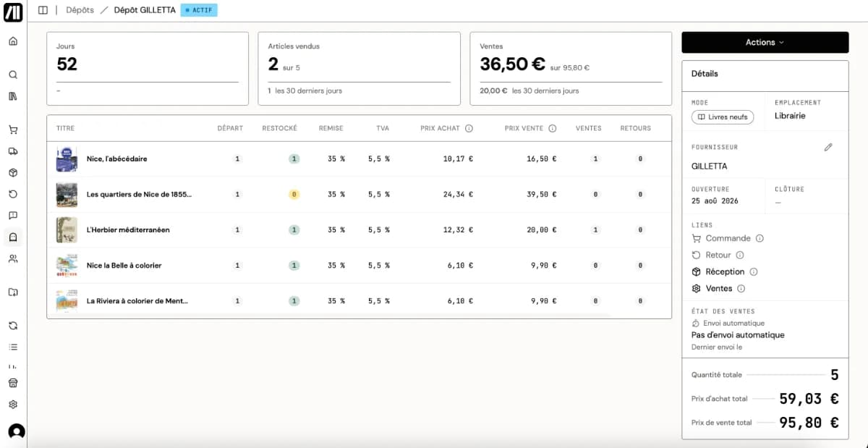Open the settings gear in the sidebar

tap(13, 405)
